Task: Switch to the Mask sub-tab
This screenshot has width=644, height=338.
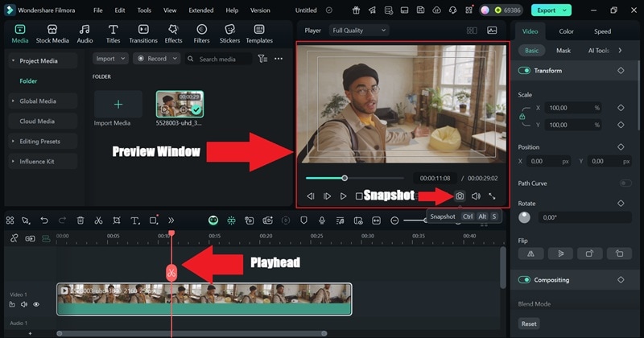Action: [563, 51]
